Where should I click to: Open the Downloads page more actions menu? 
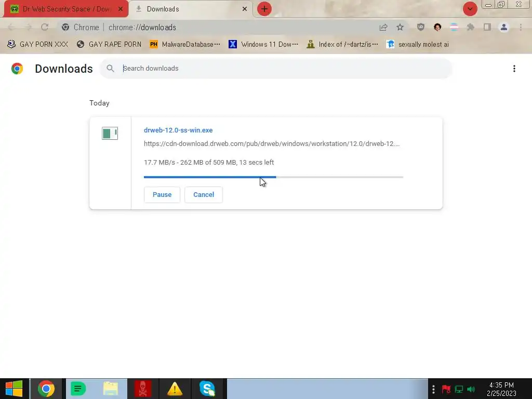(514, 69)
